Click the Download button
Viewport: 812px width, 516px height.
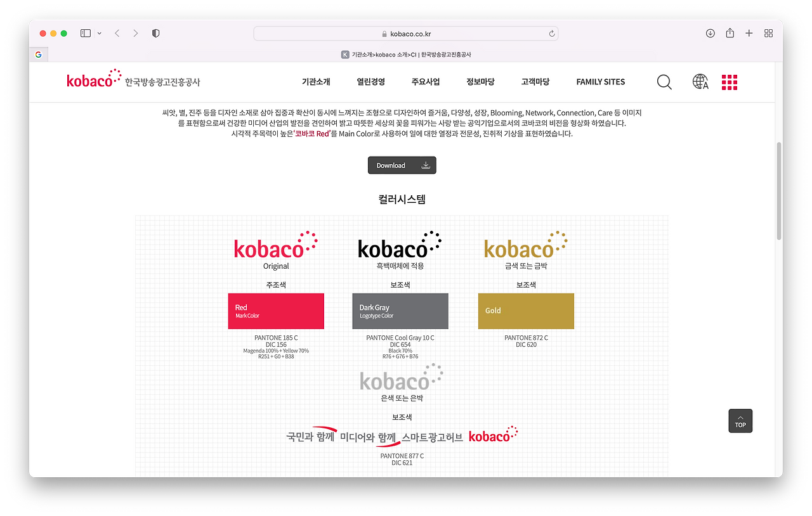tap(402, 165)
